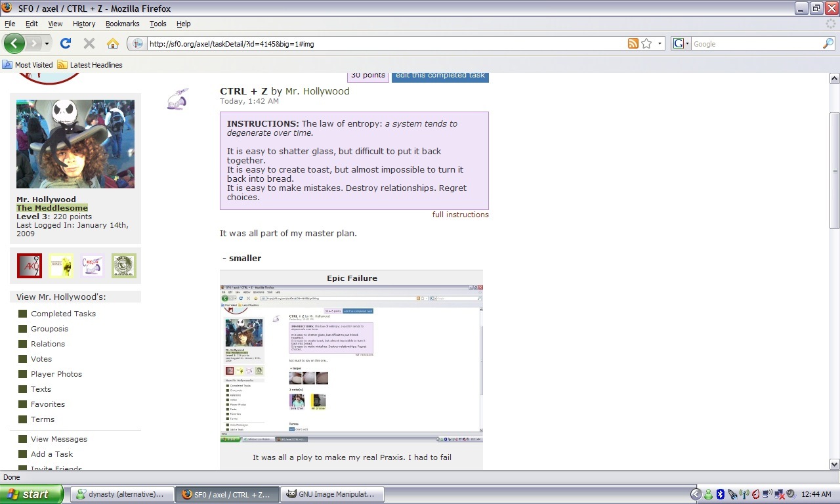Screen dimensions: 840x504
Task: Open the Tools menu
Action: click(157, 24)
